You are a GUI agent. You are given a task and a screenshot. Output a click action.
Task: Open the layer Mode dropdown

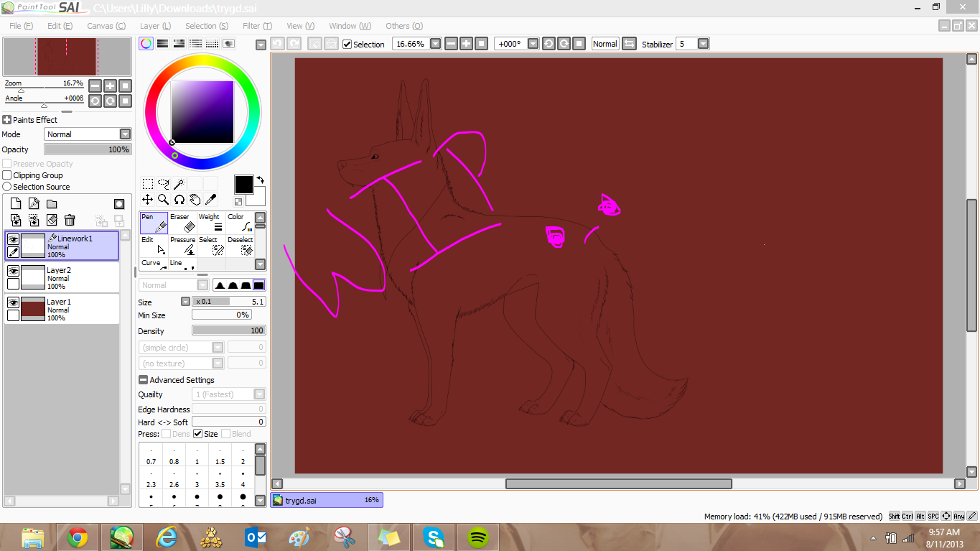coord(125,134)
